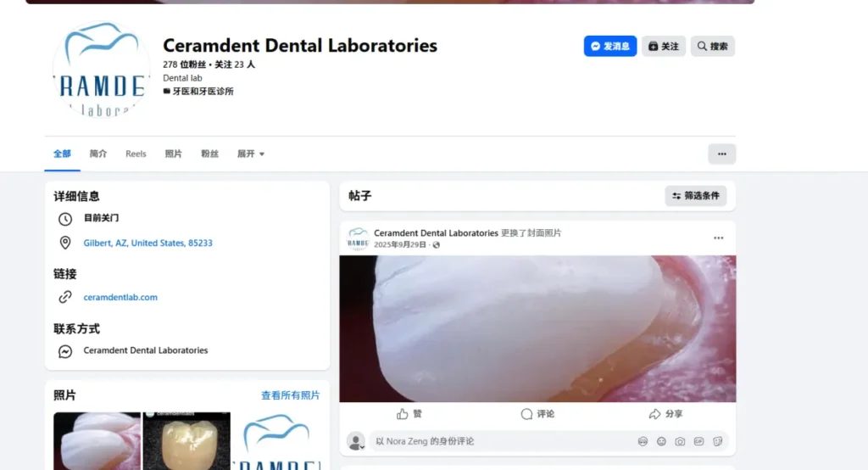Switch commenting identity via avatar dropdown
868x470 pixels.
click(x=356, y=442)
